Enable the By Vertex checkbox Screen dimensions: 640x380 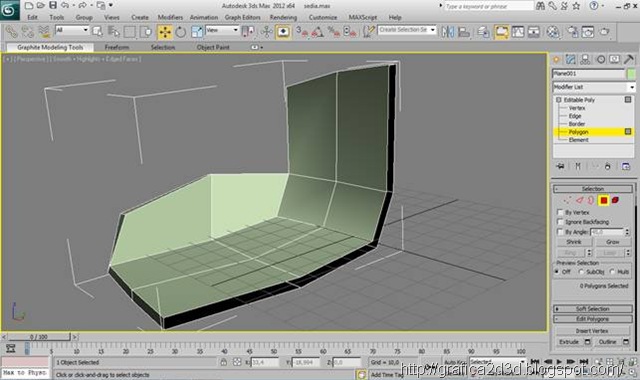click(560, 213)
